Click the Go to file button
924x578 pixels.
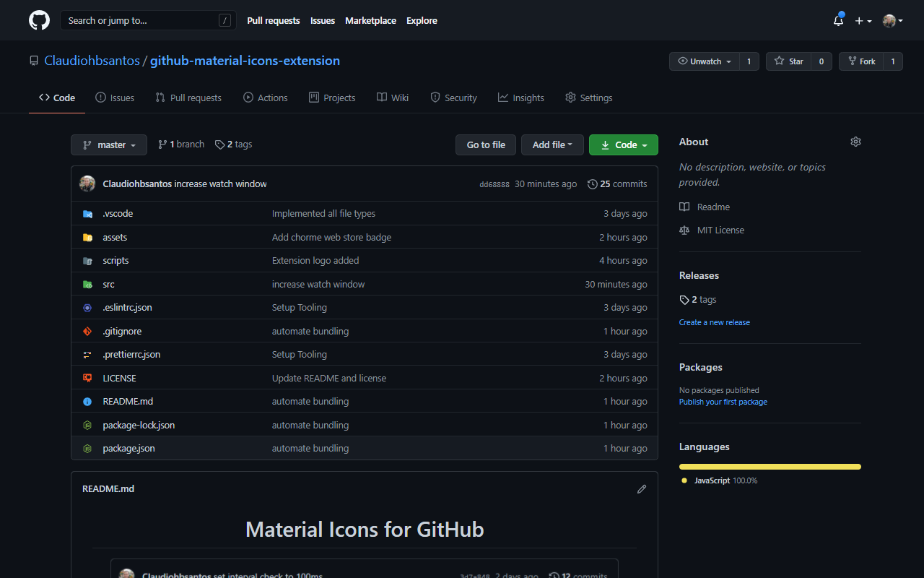pyautogui.click(x=485, y=144)
